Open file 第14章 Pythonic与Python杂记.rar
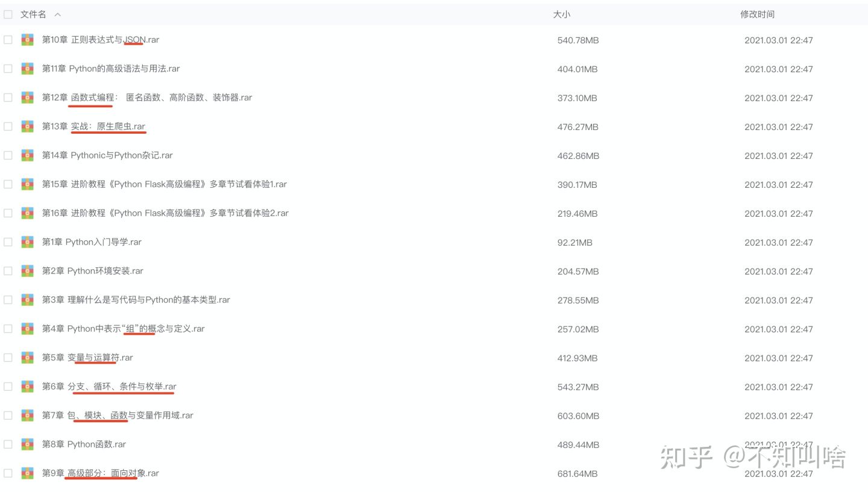 click(x=107, y=155)
